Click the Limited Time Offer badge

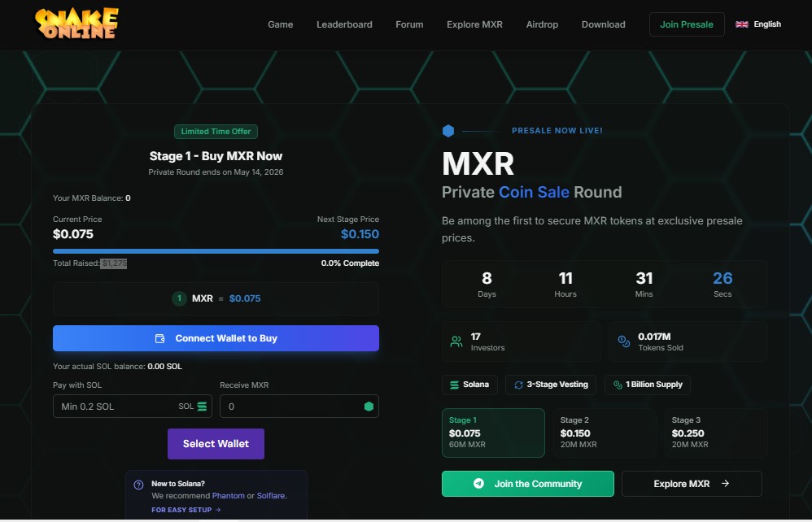point(216,132)
